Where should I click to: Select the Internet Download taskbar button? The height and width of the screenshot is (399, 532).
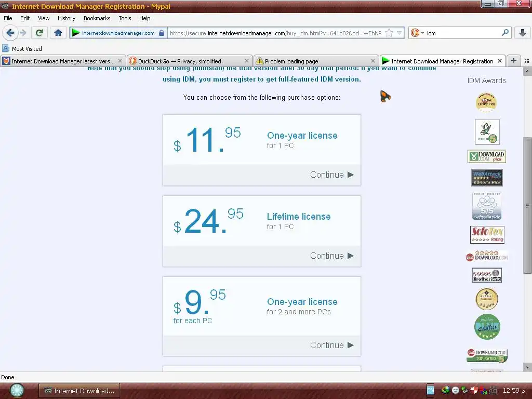tap(79, 391)
